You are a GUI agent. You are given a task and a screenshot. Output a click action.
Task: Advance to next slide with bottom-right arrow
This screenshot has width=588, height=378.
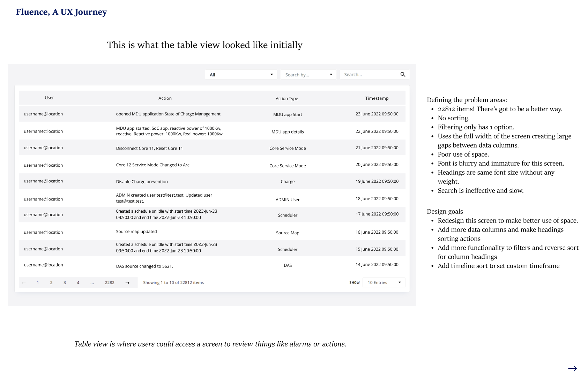click(572, 369)
